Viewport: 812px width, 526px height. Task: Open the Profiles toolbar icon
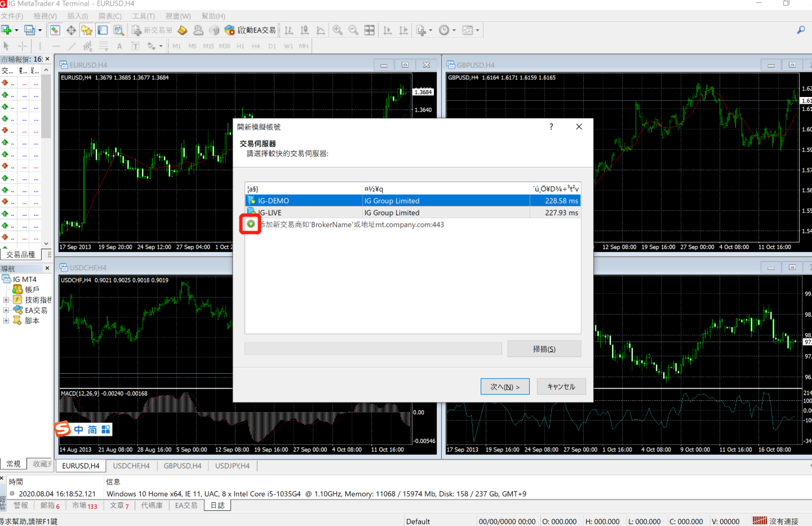click(x=29, y=30)
